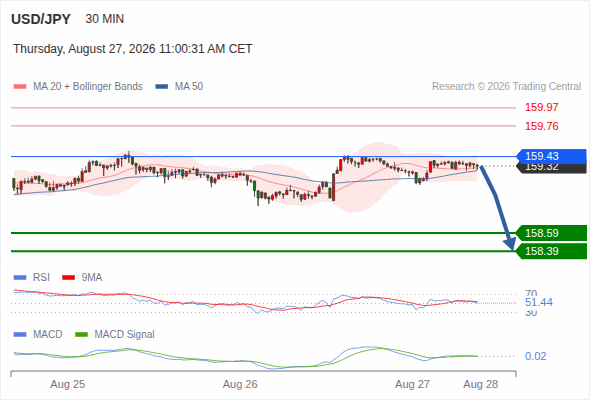Click the Aug 26 date axis label
590x400 pixels.
click(240, 384)
